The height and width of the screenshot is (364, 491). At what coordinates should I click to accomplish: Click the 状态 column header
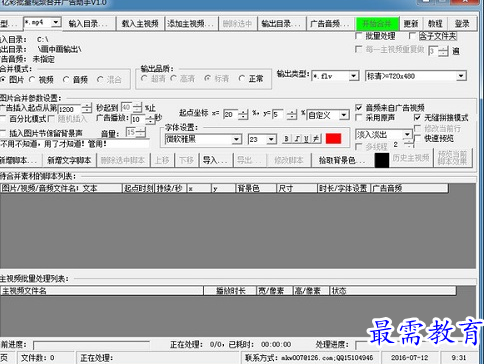[x=393, y=291]
